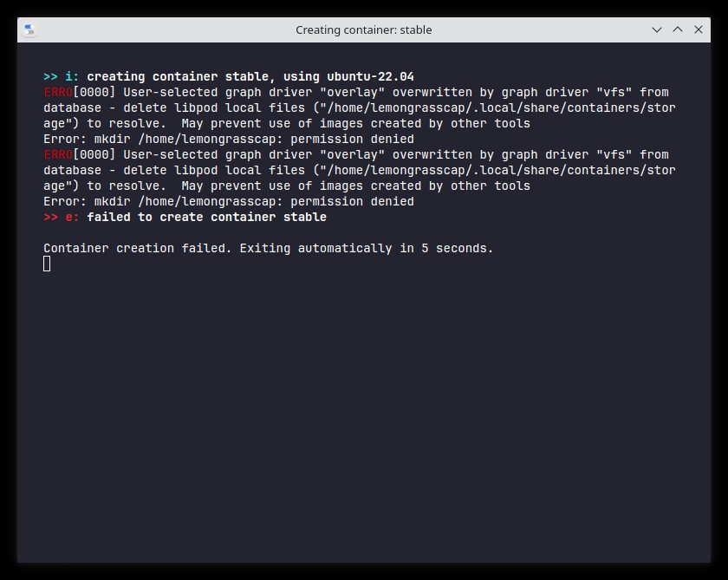Click the 'failed to create container stable' message

(206, 217)
